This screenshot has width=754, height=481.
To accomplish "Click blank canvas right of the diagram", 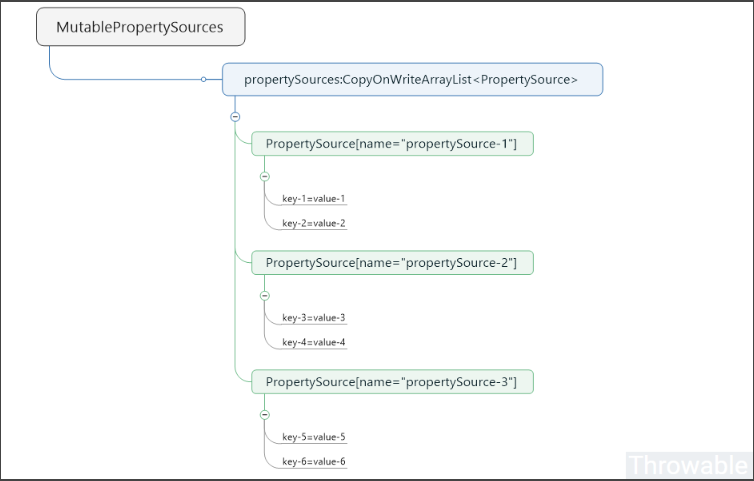I will pyautogui.click(x=660, y=250).
